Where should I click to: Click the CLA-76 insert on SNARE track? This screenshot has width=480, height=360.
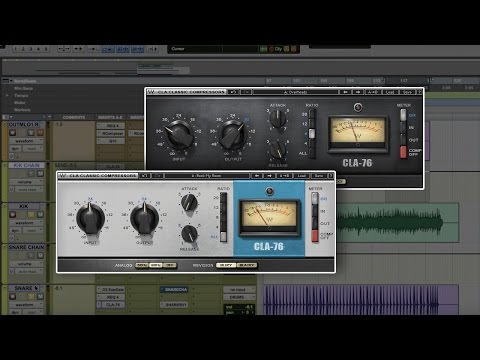[x=113, y=305]
